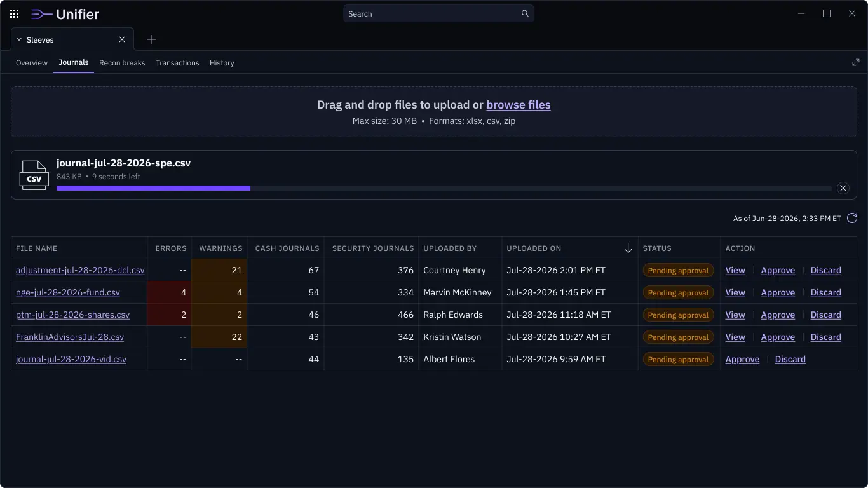Click warnings cell showing 21
The height and width of the screenshot is (488, 868).
219,270
